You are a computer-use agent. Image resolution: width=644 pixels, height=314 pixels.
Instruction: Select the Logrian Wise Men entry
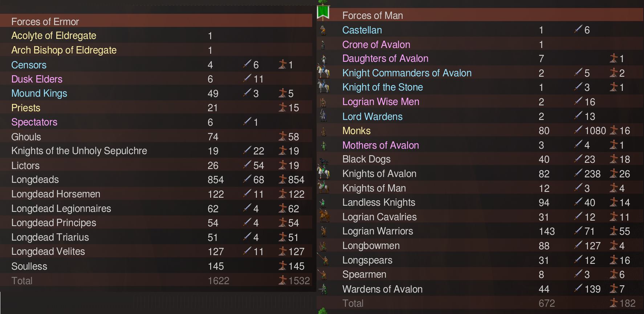coord(380,102)
